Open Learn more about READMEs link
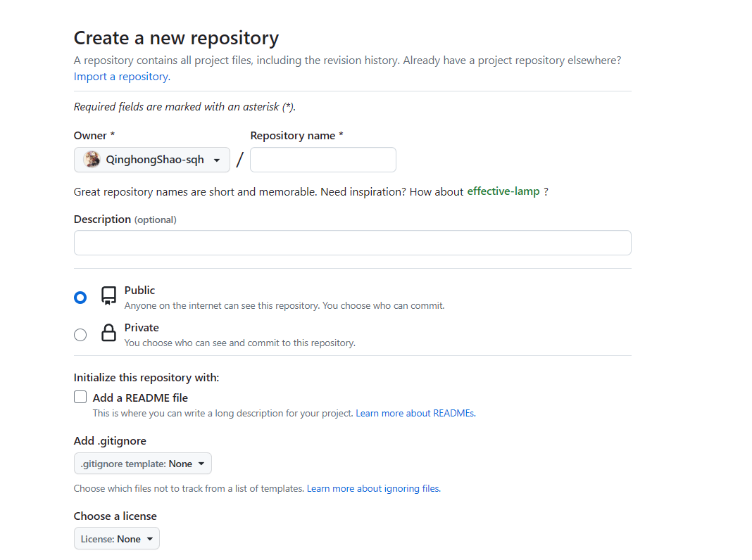The width and height of the screenshot is (752, 560). [416, 413]
